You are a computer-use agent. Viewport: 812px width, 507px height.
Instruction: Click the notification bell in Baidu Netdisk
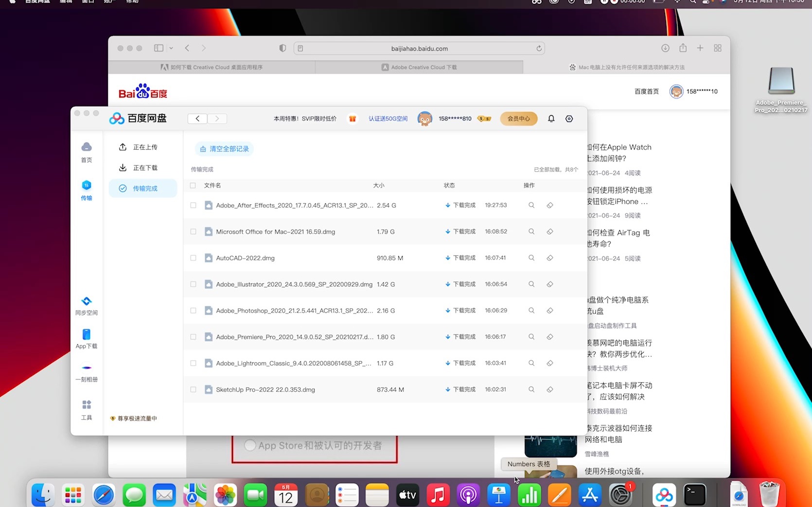551,118
